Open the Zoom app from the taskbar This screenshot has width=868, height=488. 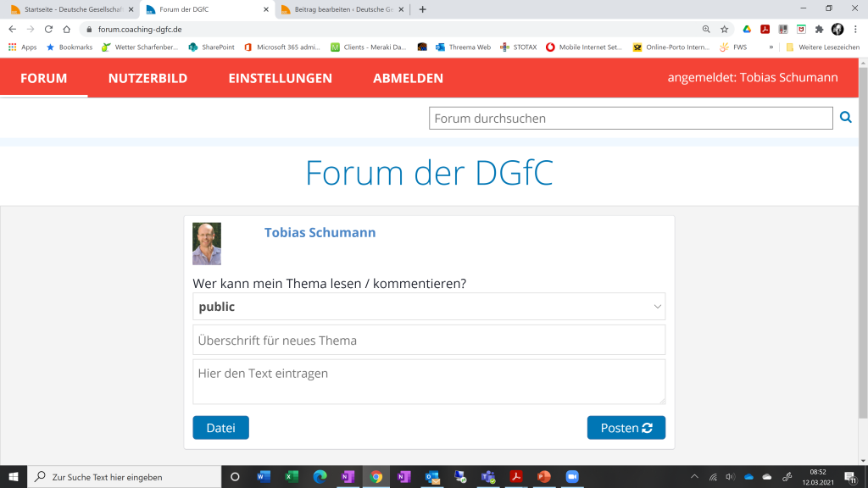pyautogui.click(x=570, y=477)
